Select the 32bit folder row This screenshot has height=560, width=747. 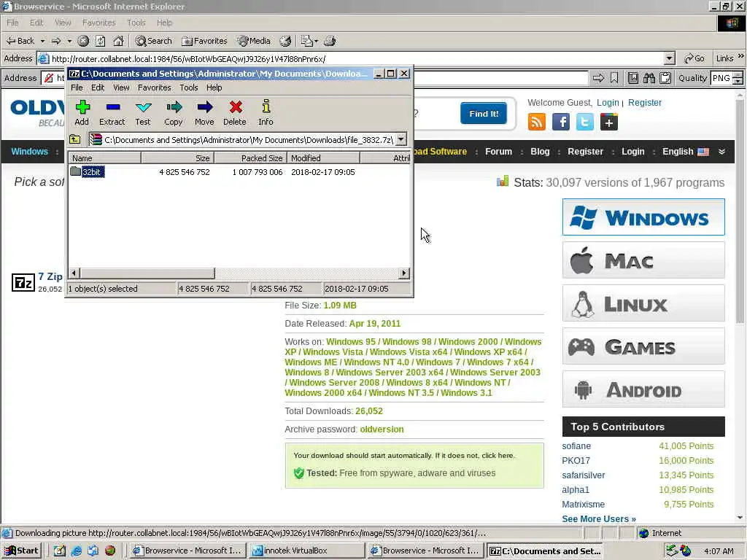click(x=239, y=172)
